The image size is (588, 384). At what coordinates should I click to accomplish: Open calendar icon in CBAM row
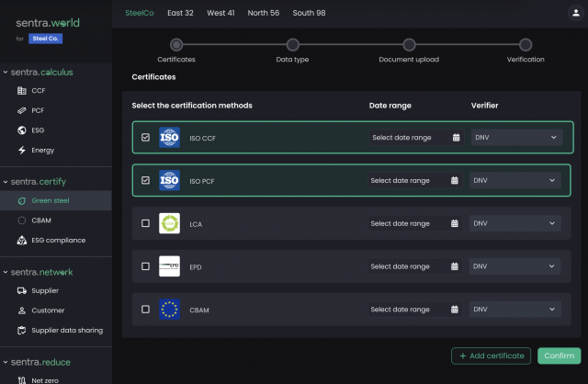(x=455, y=310)
